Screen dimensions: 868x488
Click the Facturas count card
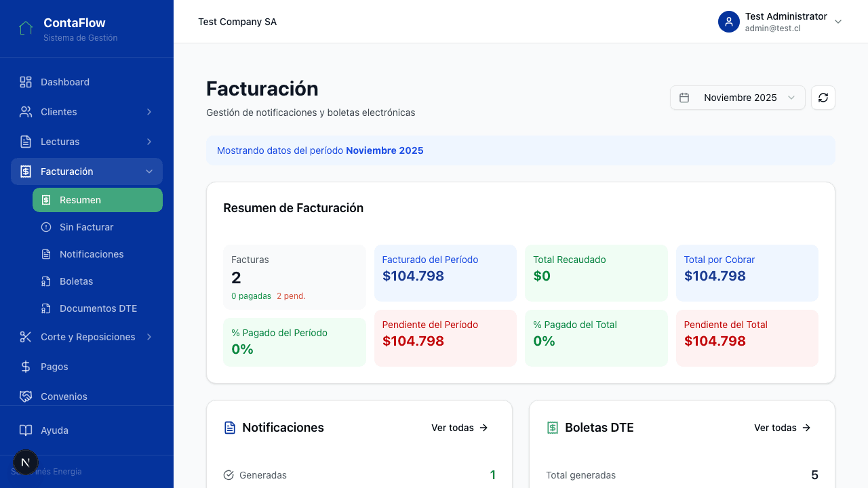click(294, 277)
